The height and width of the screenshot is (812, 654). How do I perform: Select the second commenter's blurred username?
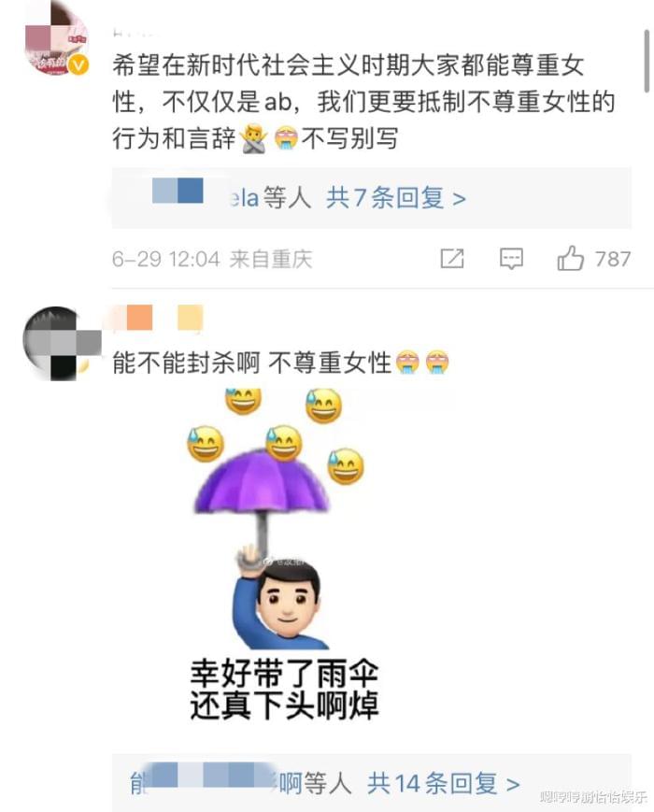(160, 318)
